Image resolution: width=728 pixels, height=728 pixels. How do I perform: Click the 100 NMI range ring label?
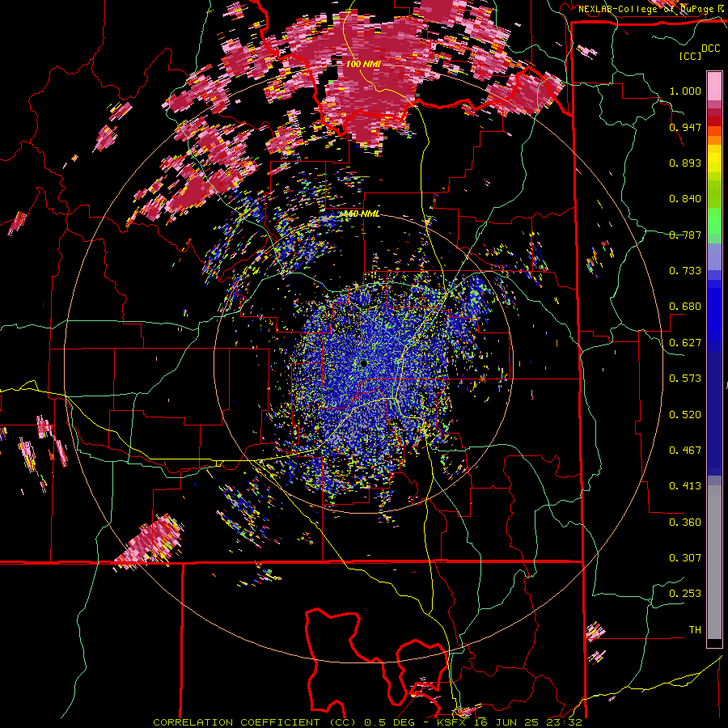(363, 64)
